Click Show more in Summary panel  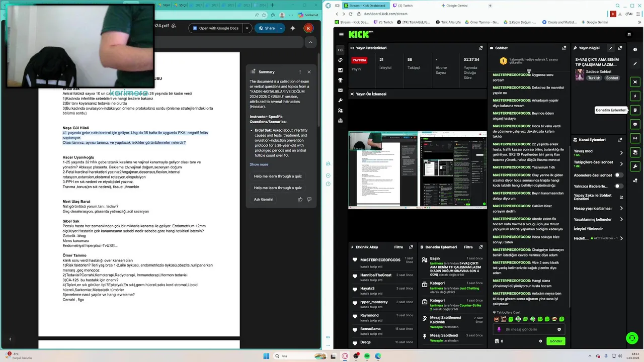click(259, 164)
